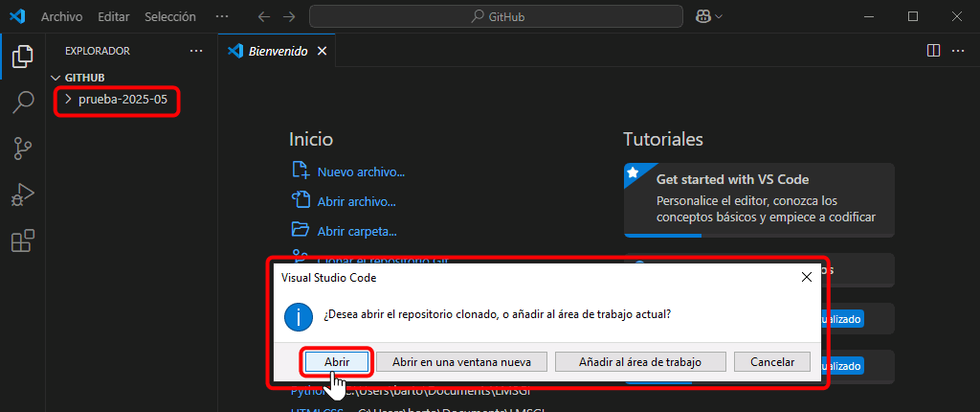Go back with the left arrow
This screenshot has width=980, height=412.
[264, 17]
